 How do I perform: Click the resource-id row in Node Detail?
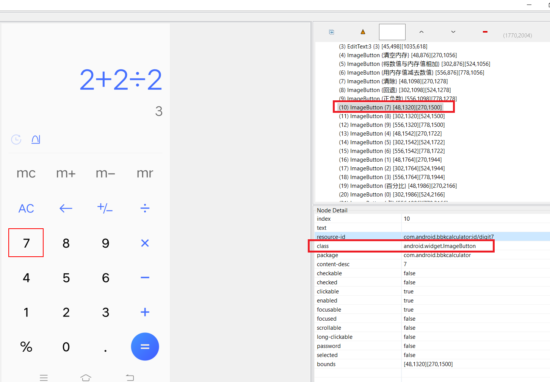pyautogui.click(x=432, y=237)
